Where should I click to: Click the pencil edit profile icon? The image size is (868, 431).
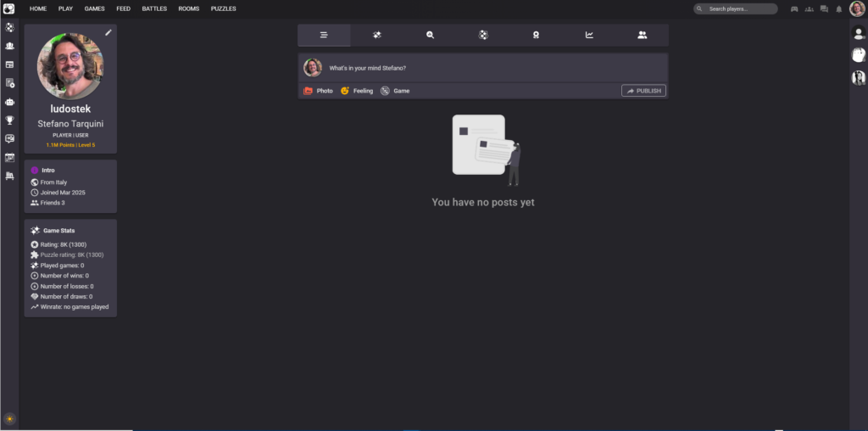tap(108, 32)
